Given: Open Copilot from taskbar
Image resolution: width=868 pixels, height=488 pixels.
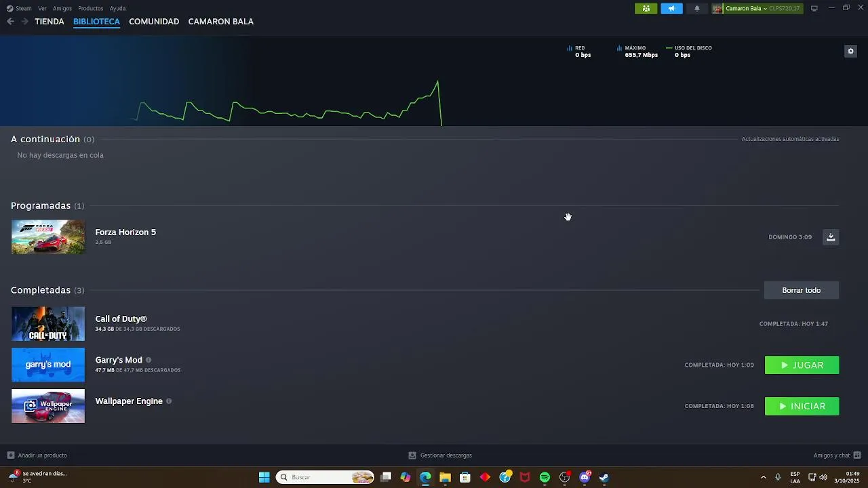Looking at the screenshot, I should [406, 477].
